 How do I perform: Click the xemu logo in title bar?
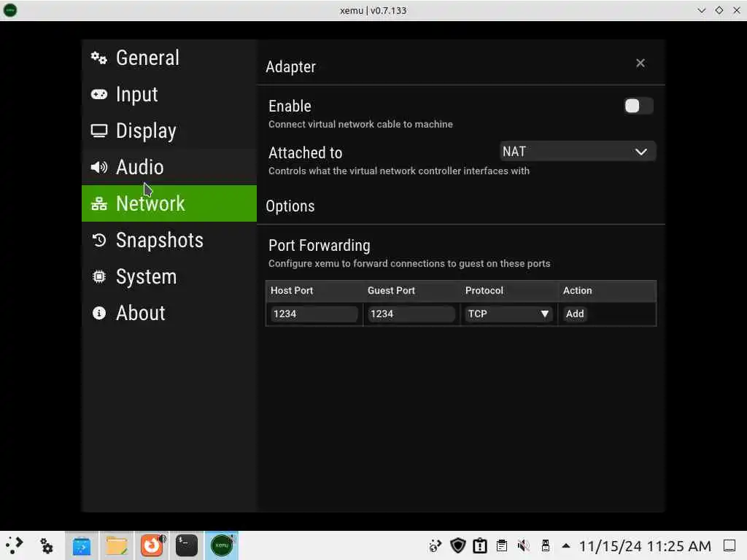tap(10, 10)
